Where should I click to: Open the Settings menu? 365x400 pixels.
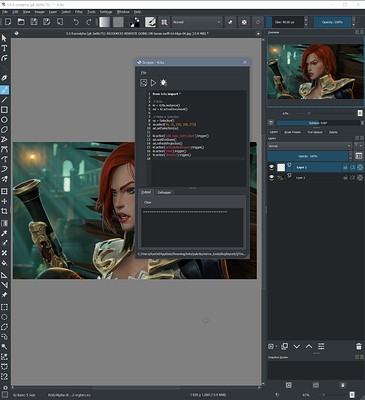click(x=106, y=12)
